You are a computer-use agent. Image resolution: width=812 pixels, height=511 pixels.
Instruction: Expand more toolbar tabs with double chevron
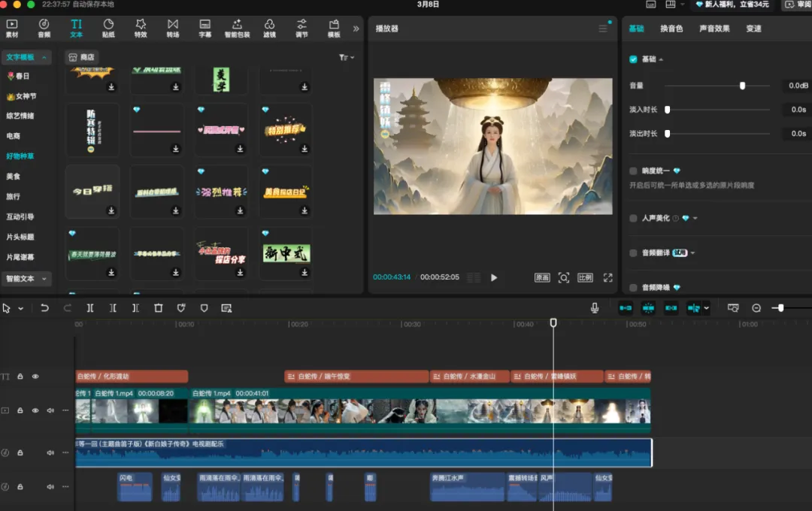click(356, 29)
